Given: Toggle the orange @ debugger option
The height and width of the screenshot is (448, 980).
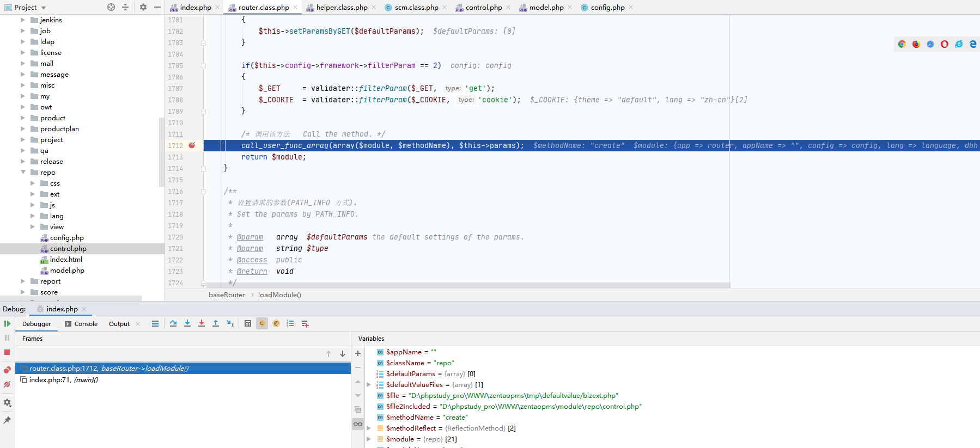Looking at the screenshot, I should click(276, 323).
